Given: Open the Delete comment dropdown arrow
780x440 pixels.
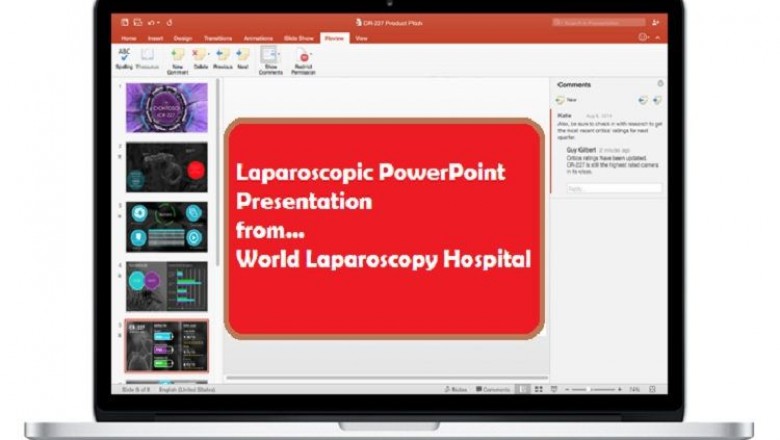Looking at the screenshot, I should (209, 54).
